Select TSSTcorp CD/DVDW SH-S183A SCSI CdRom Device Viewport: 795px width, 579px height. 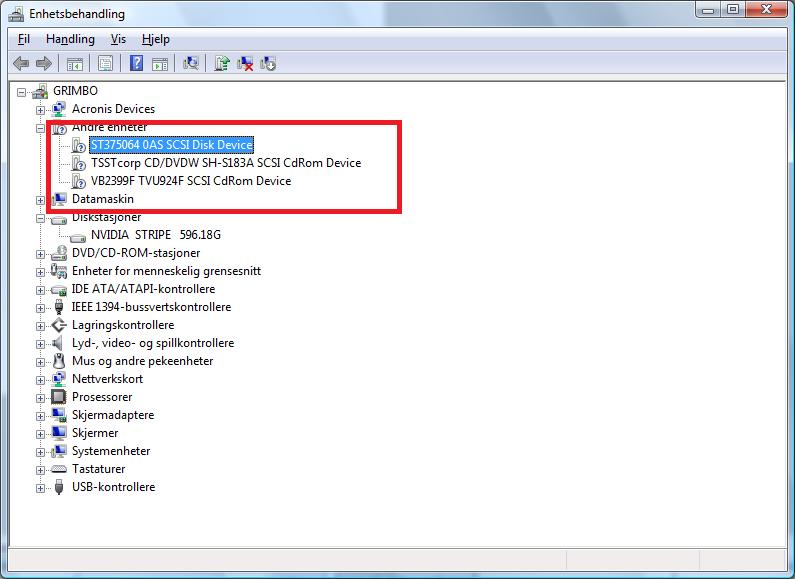pyautogui.click(x=226, y=163)
